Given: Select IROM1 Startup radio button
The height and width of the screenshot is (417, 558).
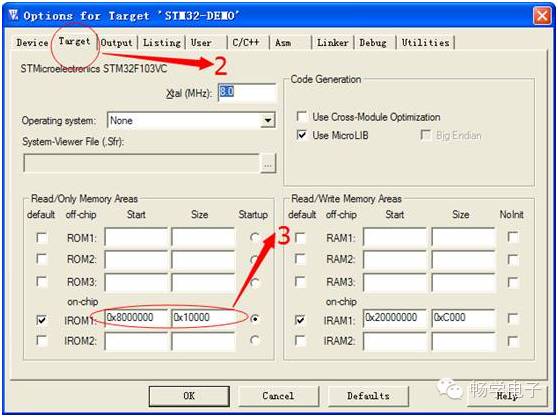Looking at the screenshot, I should 254,319.
